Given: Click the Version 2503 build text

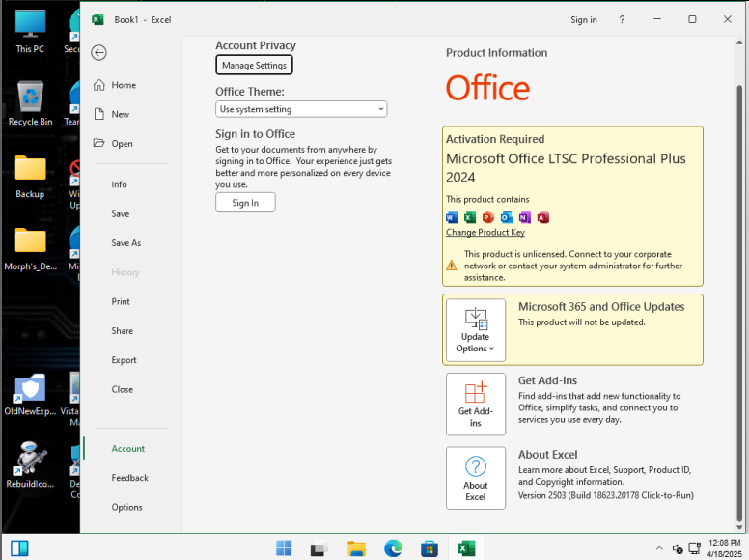Looking at the screenshot, I should tap(606, 495).
